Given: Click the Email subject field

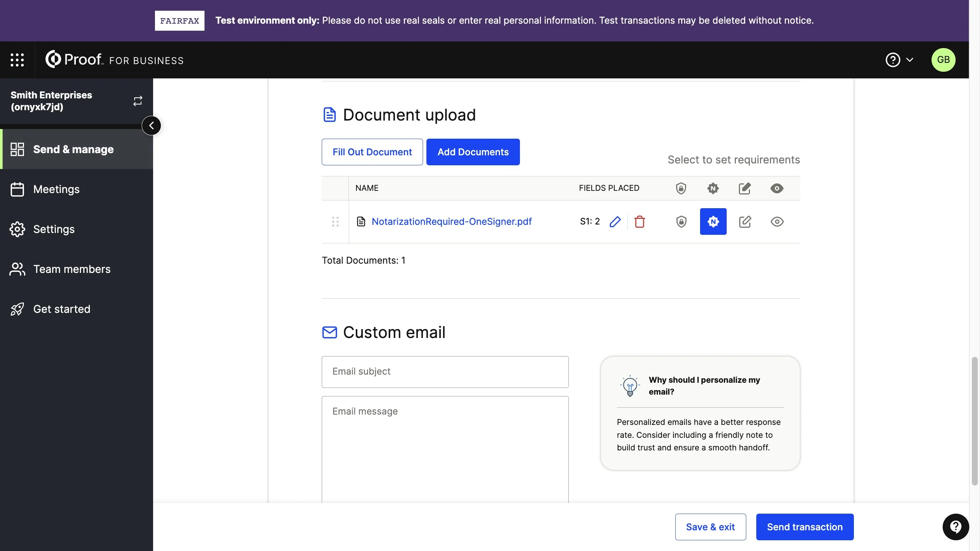Looking at the screenshot, I should [x=445, y=372].
